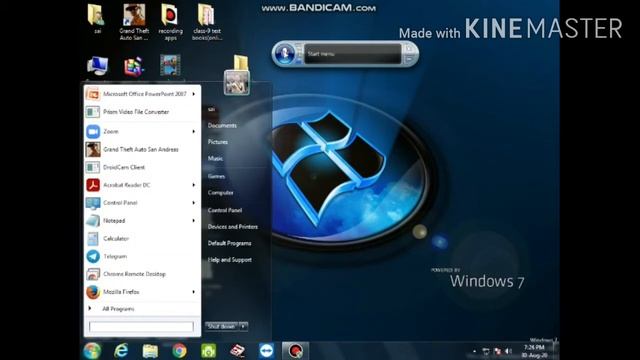Open the Zoom app entry

(x=142, y=131)
